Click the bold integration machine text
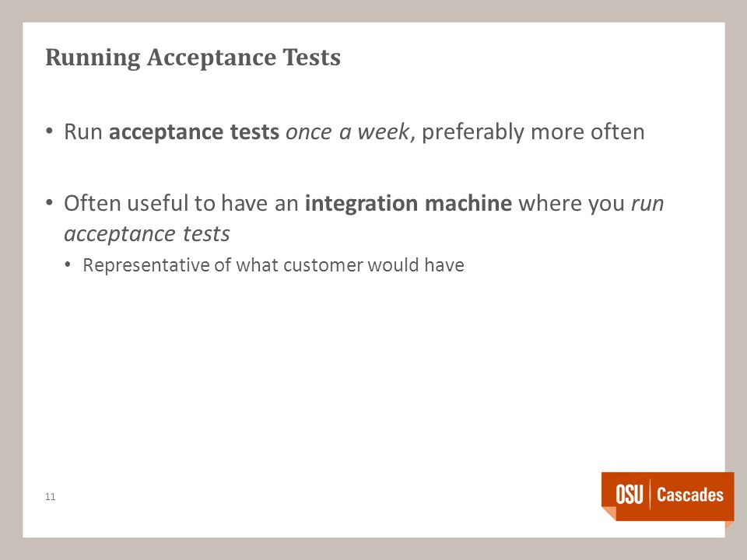Image resolution: width=747 pixels, height=560 pixels. click(409, 204)
